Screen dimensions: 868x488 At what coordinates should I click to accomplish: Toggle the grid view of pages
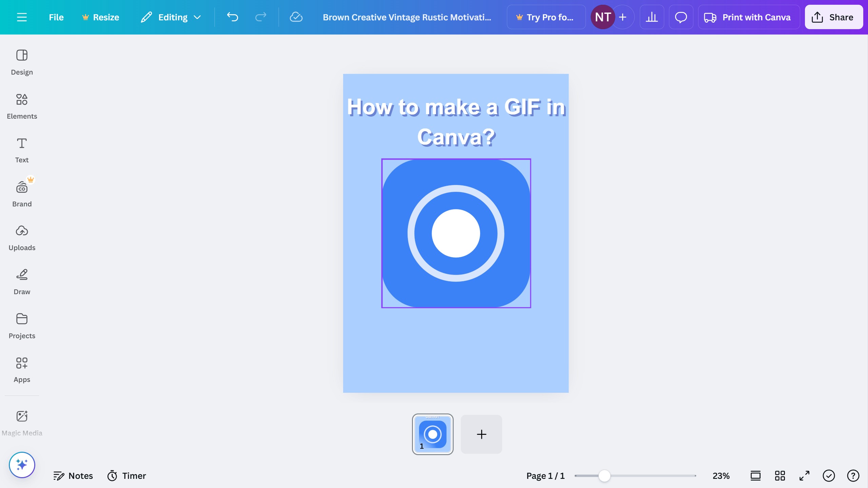(x=780, y=475)
